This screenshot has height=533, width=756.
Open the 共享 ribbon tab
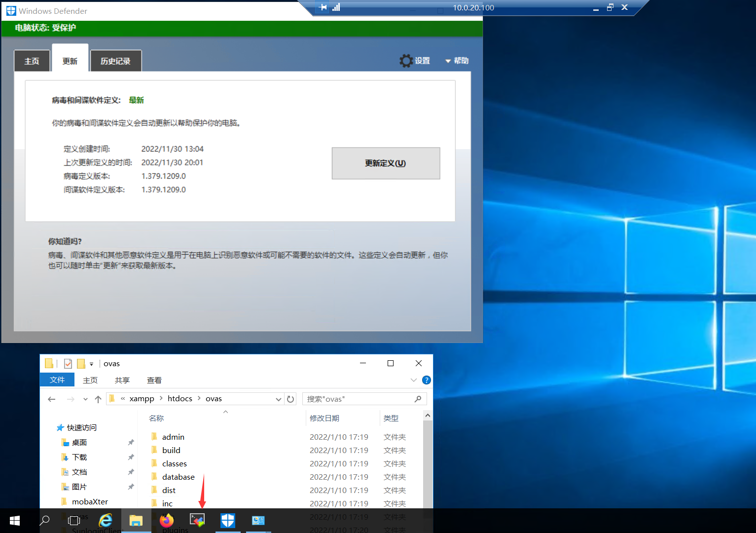point(122,380)
